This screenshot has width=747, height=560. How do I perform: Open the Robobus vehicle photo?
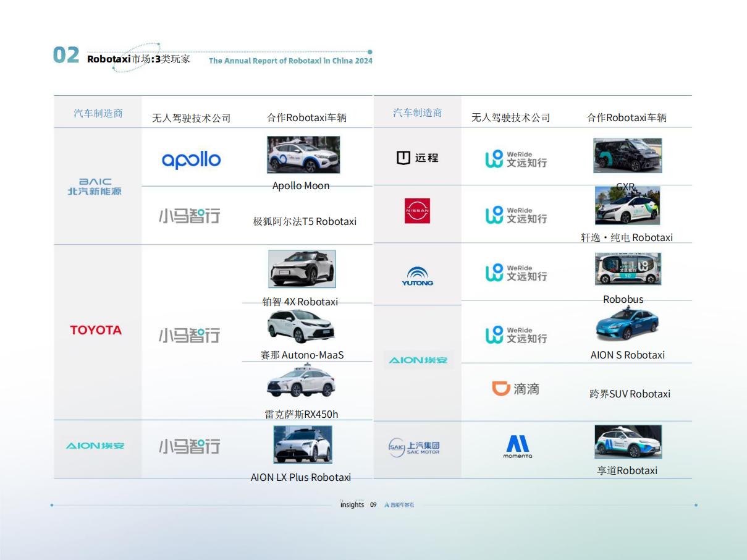[628, 269]
